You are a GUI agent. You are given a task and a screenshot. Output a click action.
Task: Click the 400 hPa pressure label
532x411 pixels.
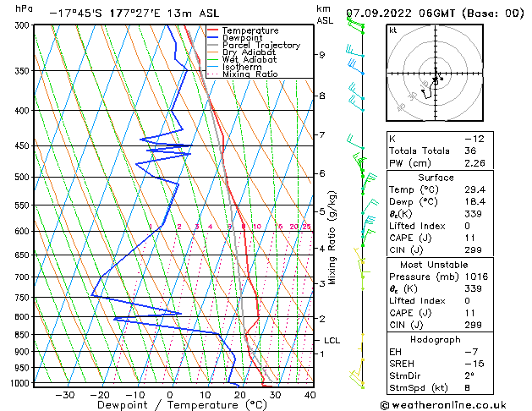[24, 111]
